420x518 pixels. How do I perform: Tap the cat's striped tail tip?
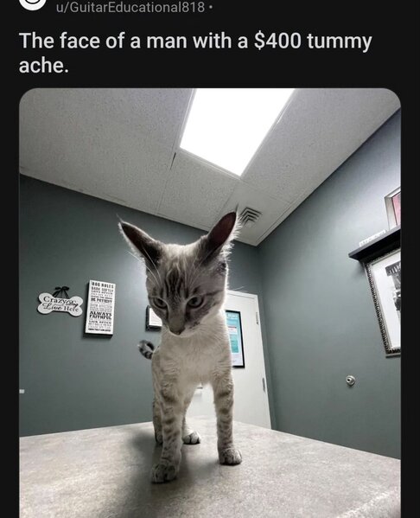click(145, 349)
